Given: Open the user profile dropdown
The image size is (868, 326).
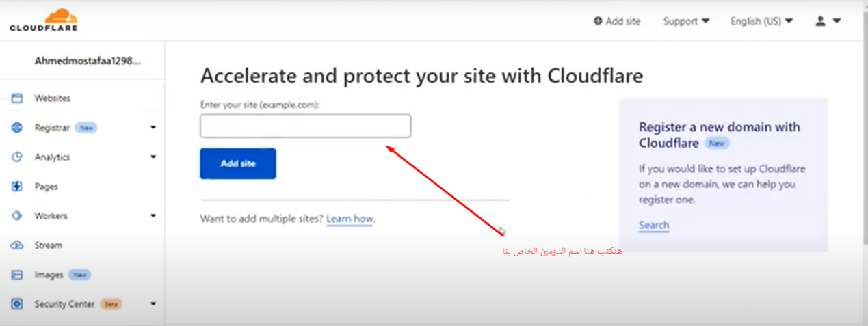Looking at the screenshot, I should pos(828,21).
